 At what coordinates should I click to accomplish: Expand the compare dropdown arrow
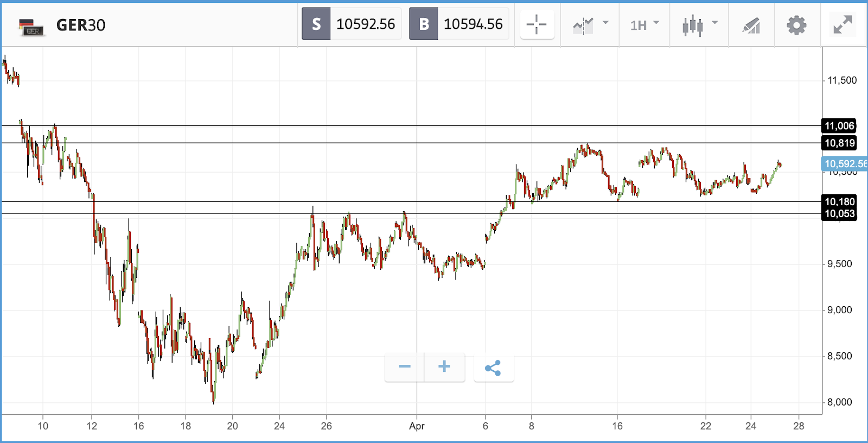(605, 23)
